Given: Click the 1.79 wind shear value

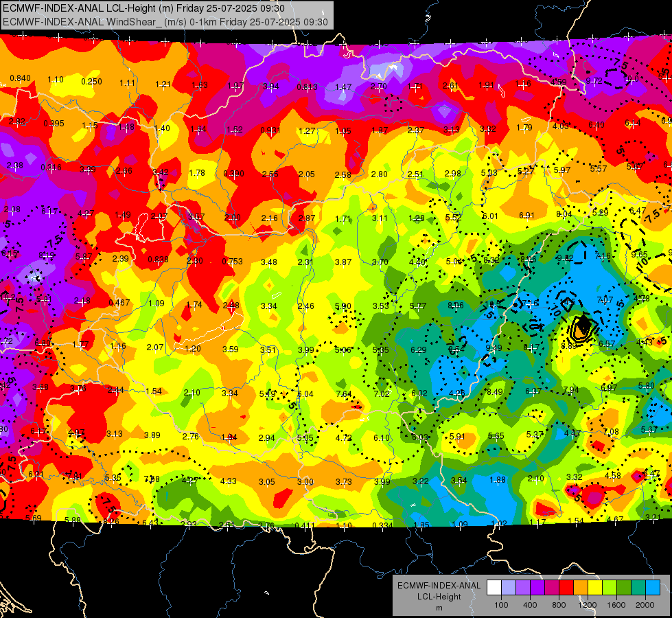Looking at the screenshot, I should click(524, 127).
